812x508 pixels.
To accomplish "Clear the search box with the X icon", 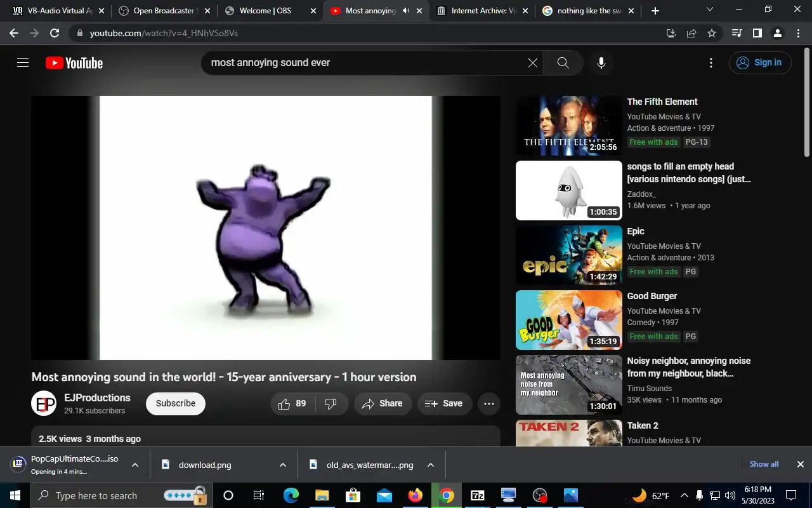I will pyautogui.click(x=533, y=62).
